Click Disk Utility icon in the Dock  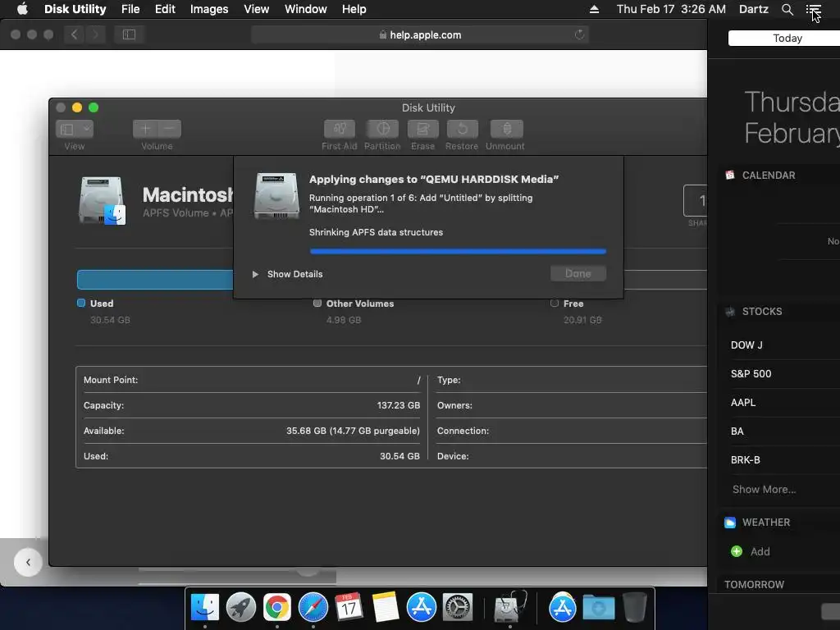509,608
